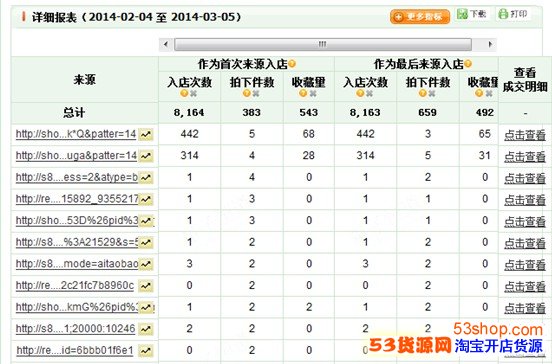Remove last 收藏量 column via x icon
Image resolution: width=552 pixels, height=364 pixels.
click(489, 94)
